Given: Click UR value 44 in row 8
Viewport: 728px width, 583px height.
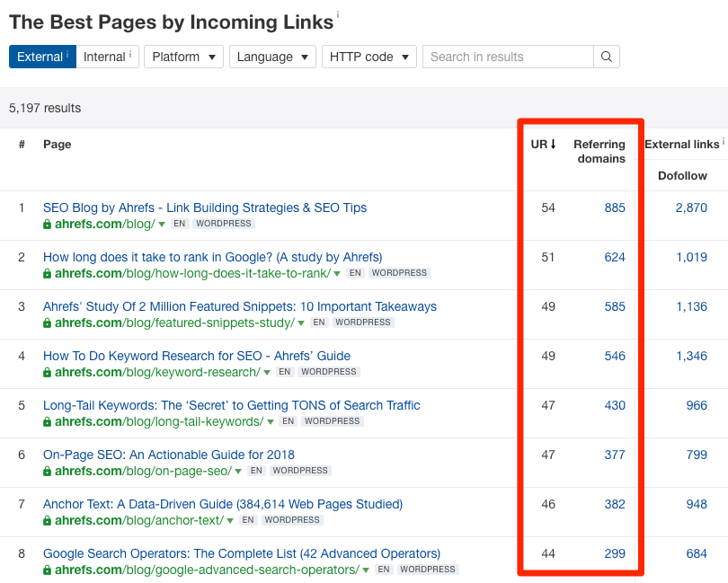Looking at the screenshot, I should (548, 553).
